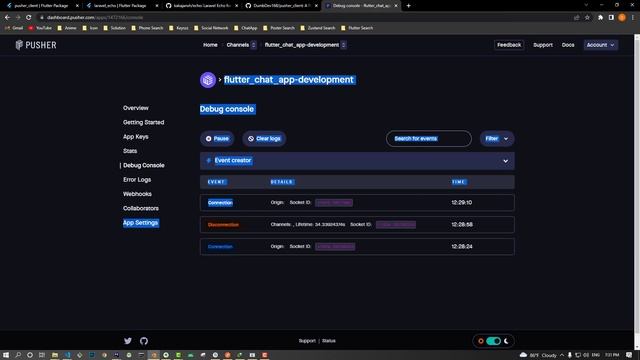640x360 pixels.
Task: Open the purple app icon beside flutter_chat_app-development
Action: [208, 80]
